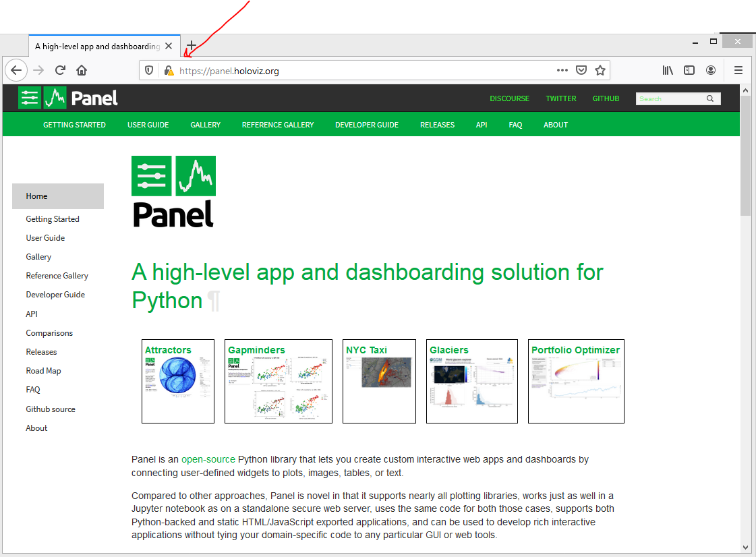Screen dimensions: 756x557
Task: Click the green sliders Panel logo in header
Action: coord(30,98)
